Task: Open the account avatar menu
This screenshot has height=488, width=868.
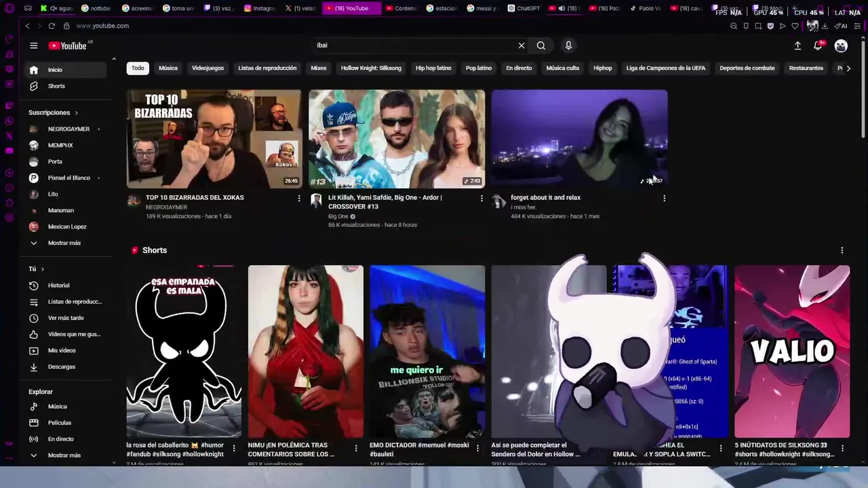Action: tap(841, 45)
